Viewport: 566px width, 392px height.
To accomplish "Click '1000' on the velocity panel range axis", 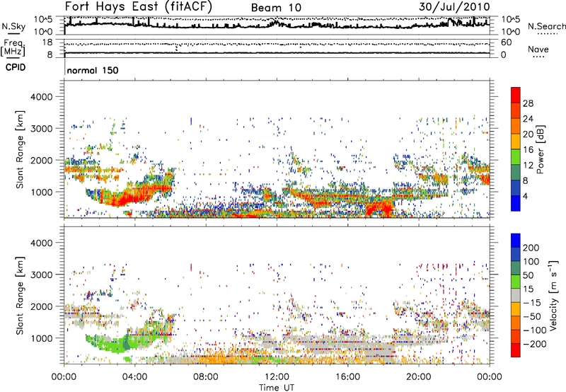I will click(x=41, y=338).
